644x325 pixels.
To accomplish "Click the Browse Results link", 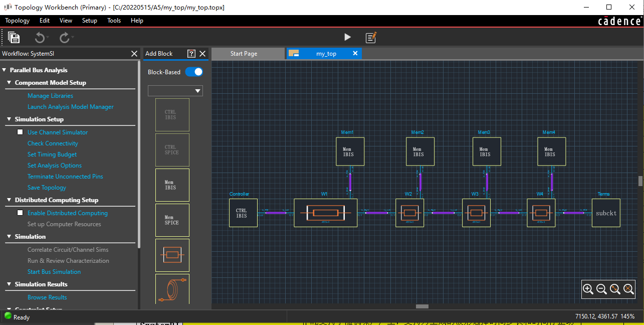I will pyautogui.click(x=47, y=297).
